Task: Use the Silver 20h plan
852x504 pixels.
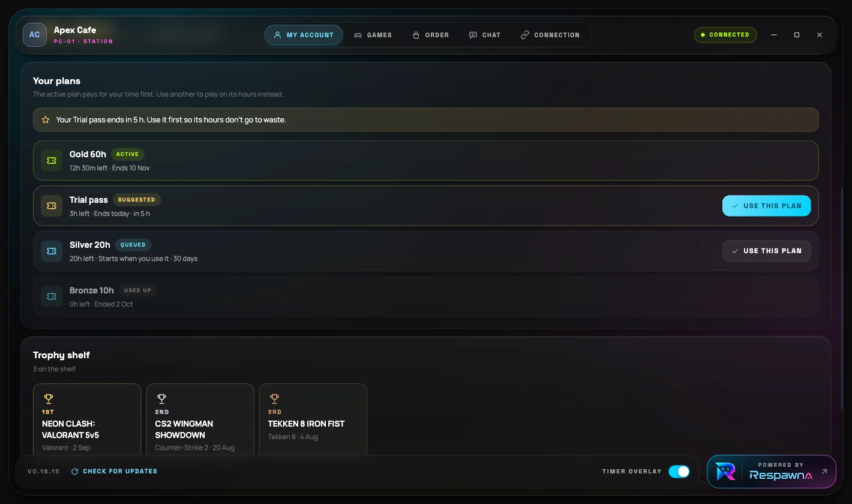Action: [766, 251]
